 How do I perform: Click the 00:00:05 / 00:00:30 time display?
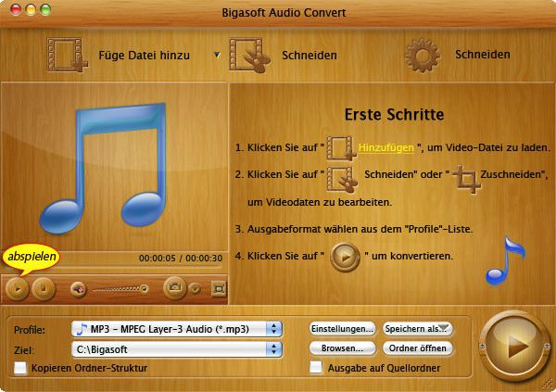click(181, 258)
